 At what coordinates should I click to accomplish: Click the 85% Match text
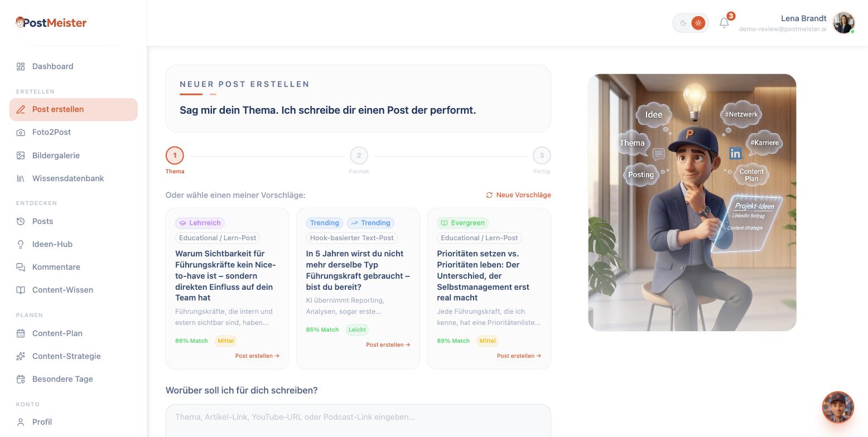pyautogui.click(x=322, y=329)
